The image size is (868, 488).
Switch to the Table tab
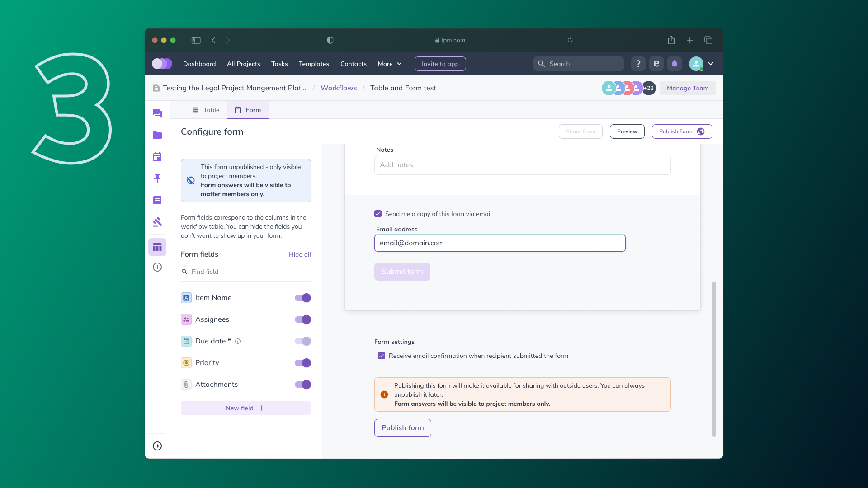click(205, 109)
